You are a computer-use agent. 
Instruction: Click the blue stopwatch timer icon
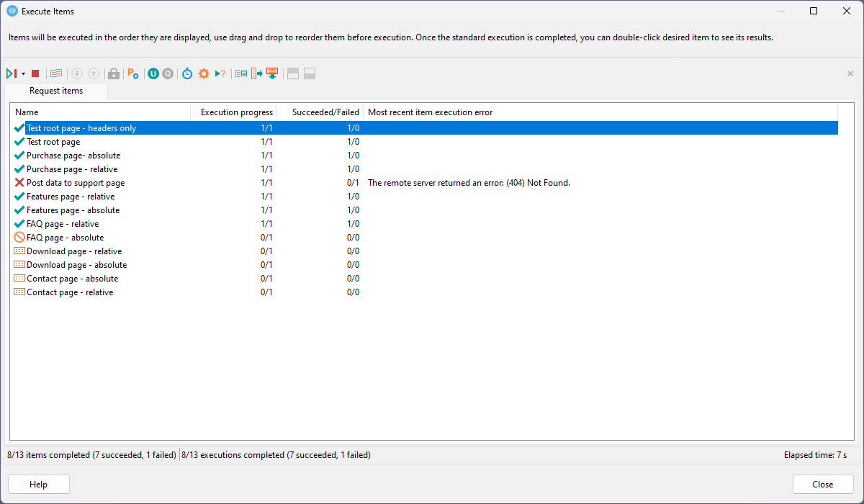187,73
